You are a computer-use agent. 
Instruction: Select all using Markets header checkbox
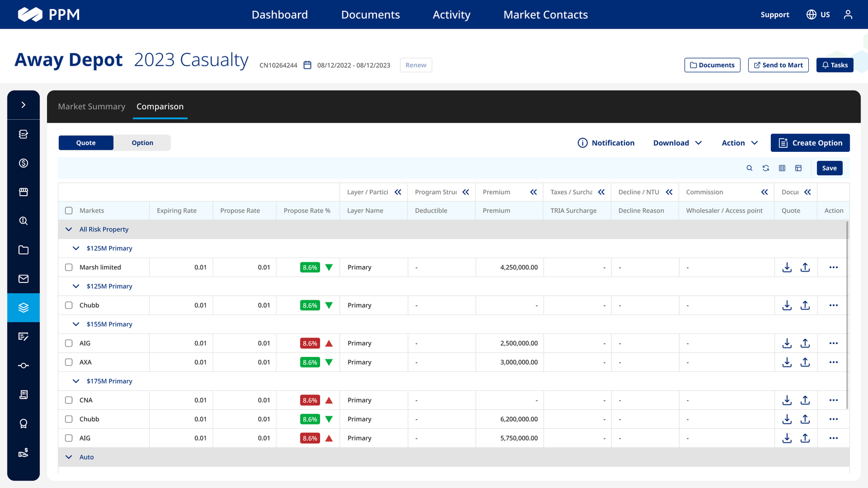[69, 210]
